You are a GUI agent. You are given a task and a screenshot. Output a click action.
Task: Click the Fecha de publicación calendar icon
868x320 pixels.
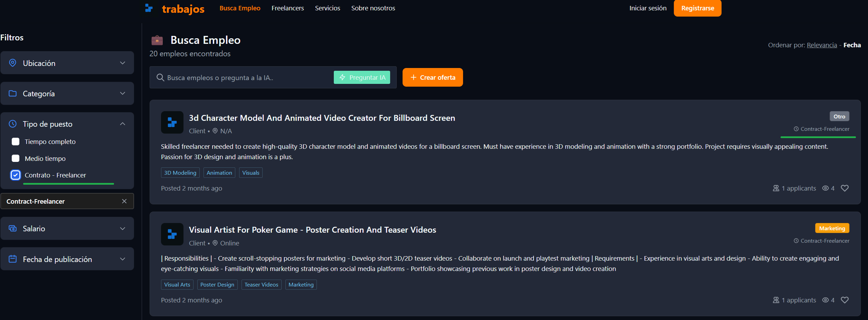(12, 259)
